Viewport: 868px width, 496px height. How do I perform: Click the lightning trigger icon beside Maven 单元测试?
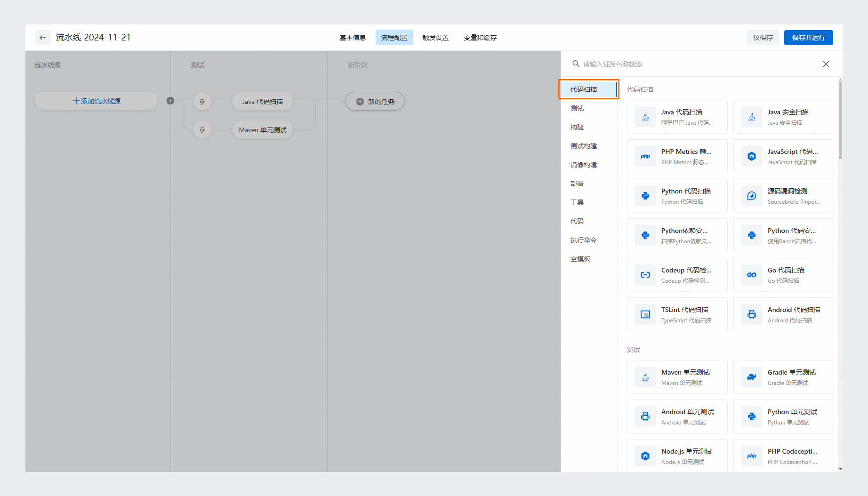point(202,130)
